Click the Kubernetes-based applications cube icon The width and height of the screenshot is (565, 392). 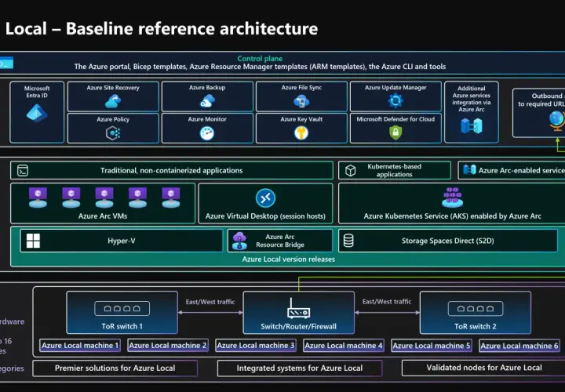coord(350,170)
